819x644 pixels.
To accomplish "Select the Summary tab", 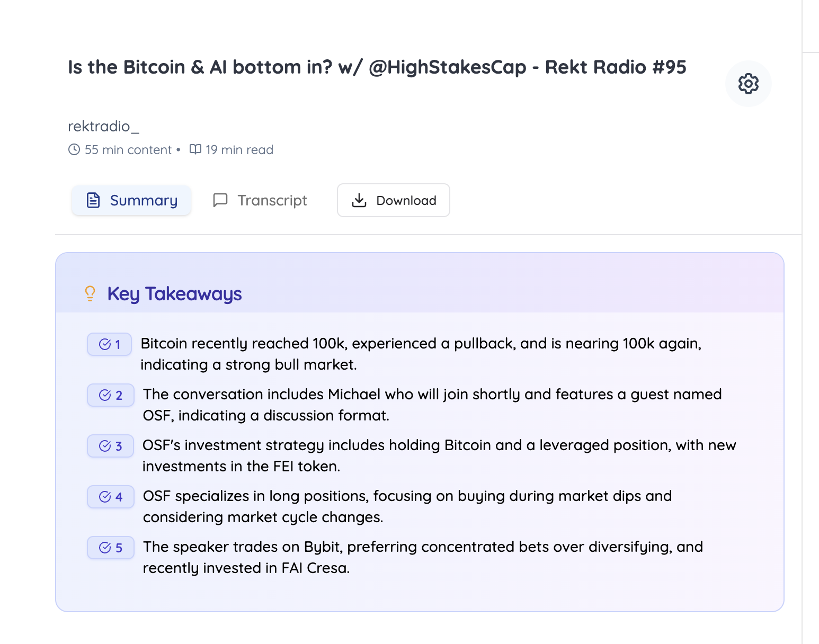I will click(131, 200).
